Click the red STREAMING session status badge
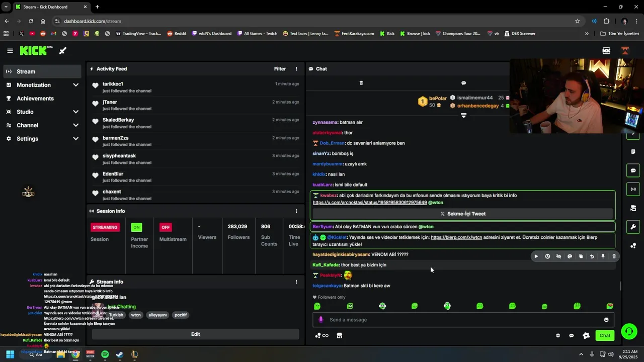This screenshot has width=644, height=362. pos(105,227)
